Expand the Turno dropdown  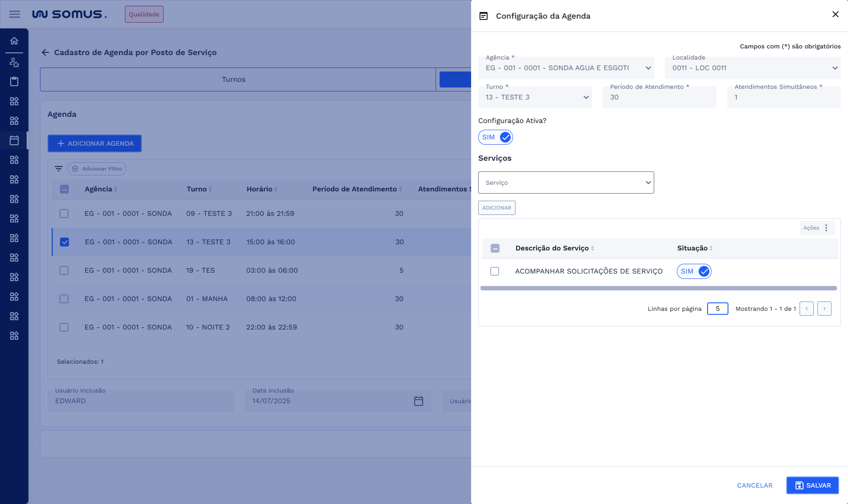[535, 97]
